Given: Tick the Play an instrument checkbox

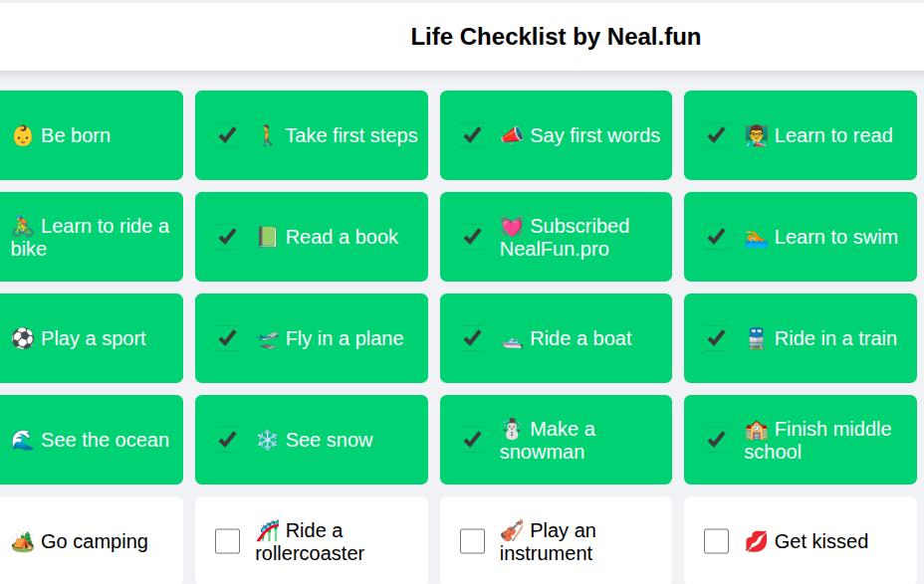Looking at the screenshot, I should tap(472, 541).
